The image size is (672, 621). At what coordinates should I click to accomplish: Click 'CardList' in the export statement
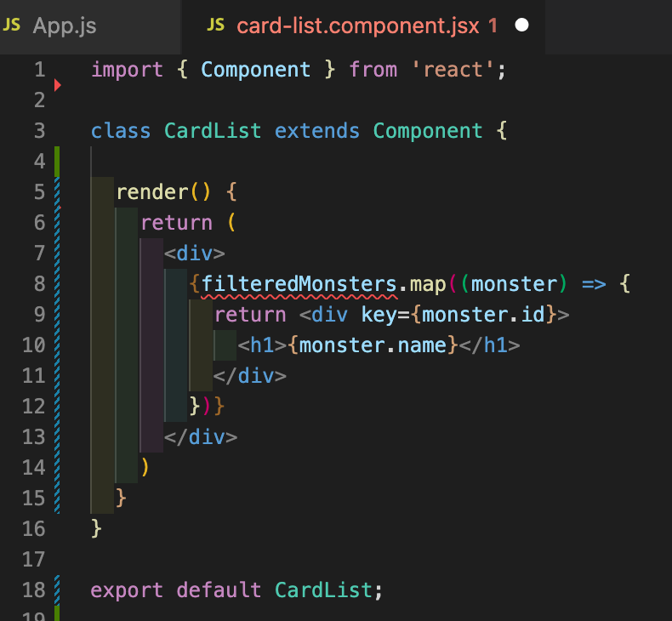tap(323, 590)
